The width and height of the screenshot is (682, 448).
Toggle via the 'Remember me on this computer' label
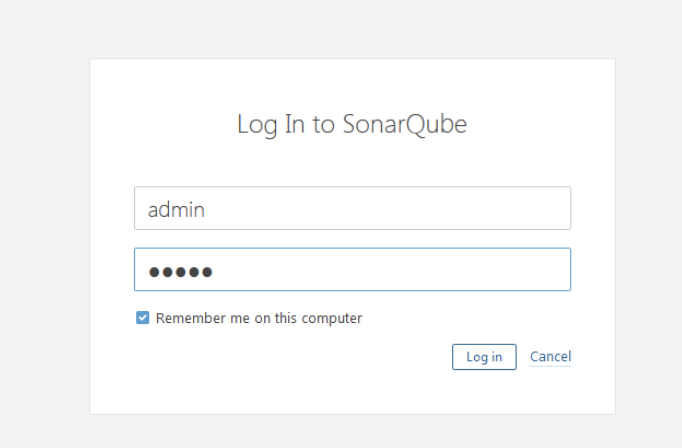259,318
